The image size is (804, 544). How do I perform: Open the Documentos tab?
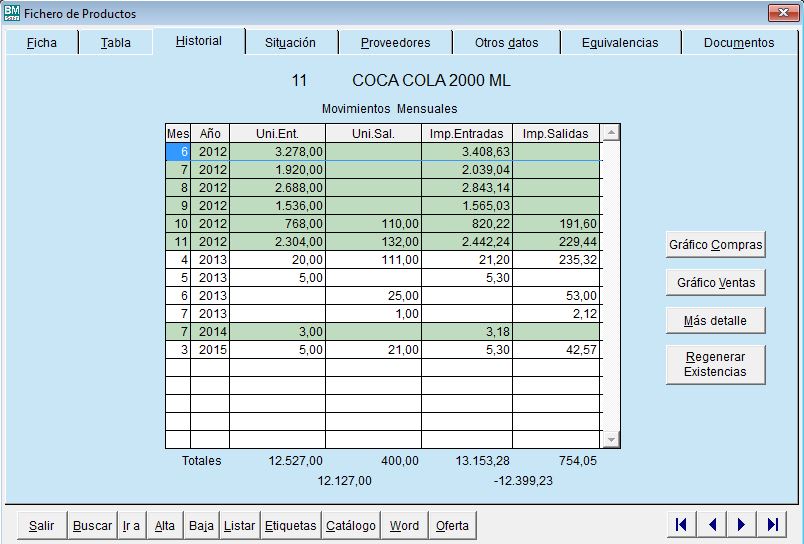738,43
